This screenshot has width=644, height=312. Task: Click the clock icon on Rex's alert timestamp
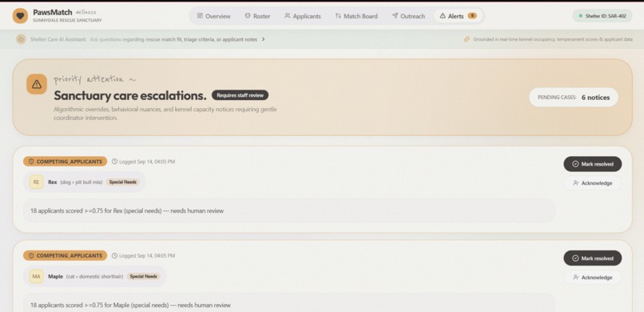(x=114, y=162)
